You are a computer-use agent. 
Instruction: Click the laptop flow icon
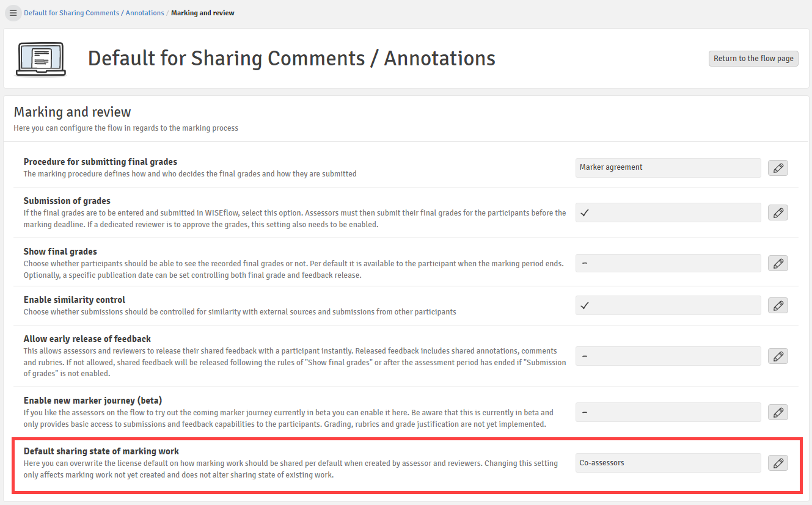[x=41, y=59]
